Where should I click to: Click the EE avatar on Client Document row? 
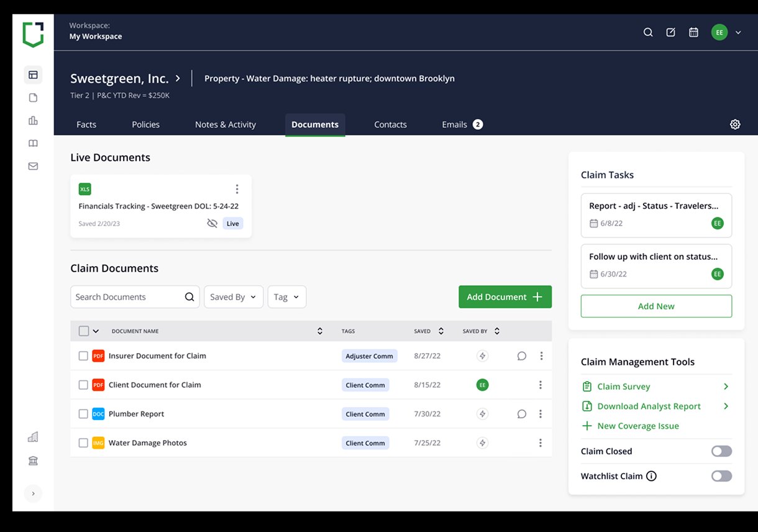482,385
